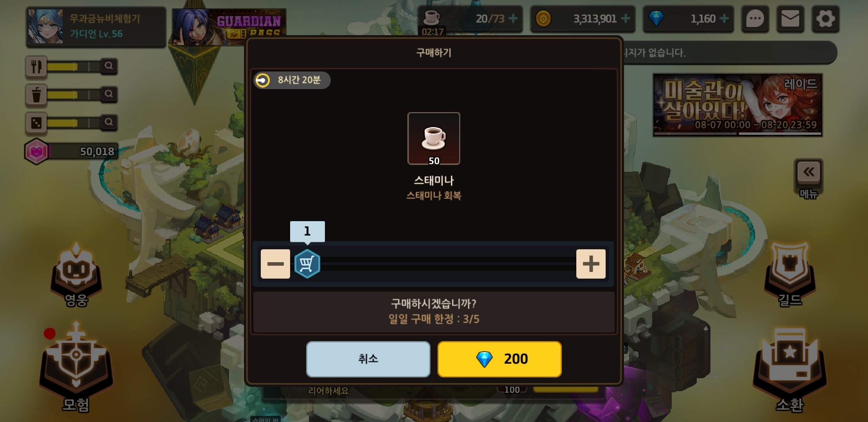868x422 pixels.
Task: Select the stamina coffee cup item
Action: pyautogui.click(x=434, y=138)
